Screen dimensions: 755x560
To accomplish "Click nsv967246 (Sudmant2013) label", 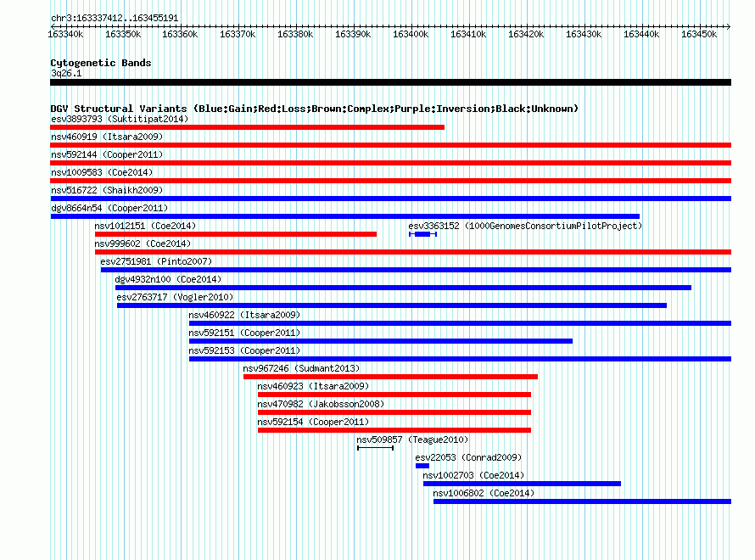I will 301,368.
